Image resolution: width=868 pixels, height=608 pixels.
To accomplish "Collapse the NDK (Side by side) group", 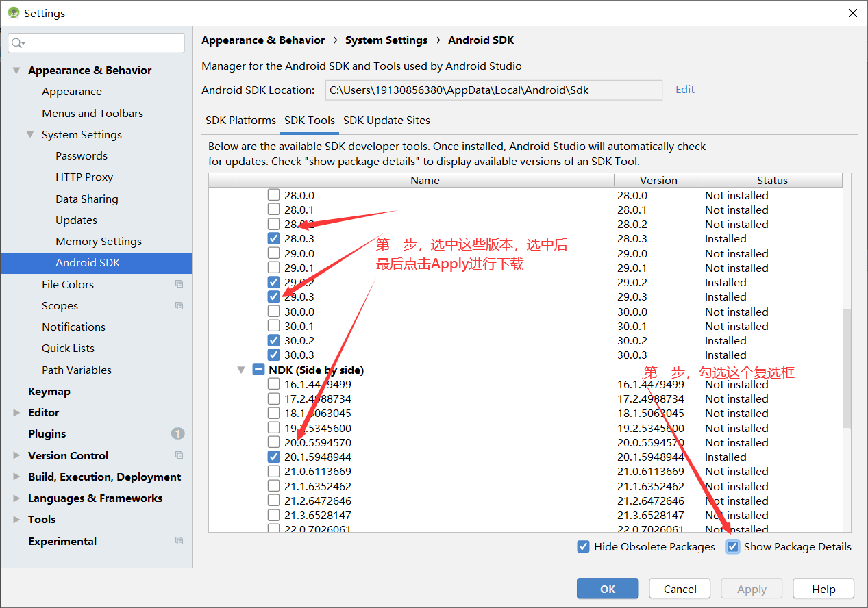I will click(241, 370).
